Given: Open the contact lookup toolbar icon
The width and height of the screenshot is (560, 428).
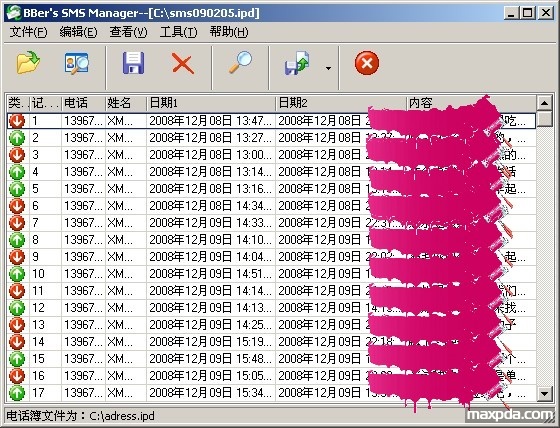Looking at the screenshot, I should point(76,63).
